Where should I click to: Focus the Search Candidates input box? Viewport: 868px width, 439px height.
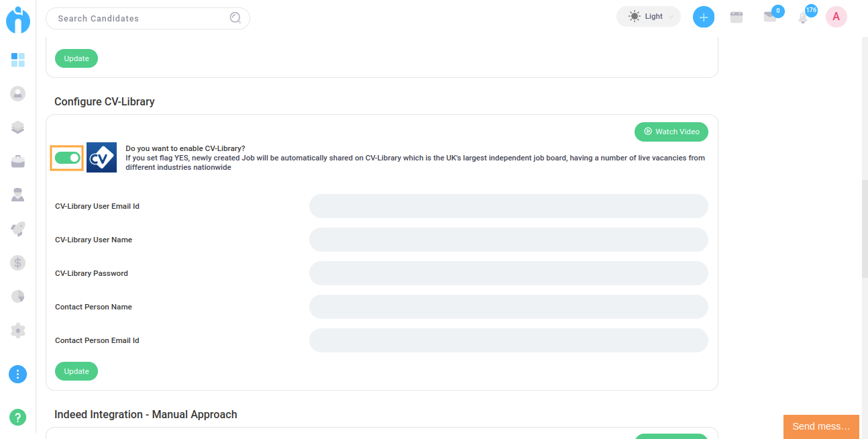(141, 19)
